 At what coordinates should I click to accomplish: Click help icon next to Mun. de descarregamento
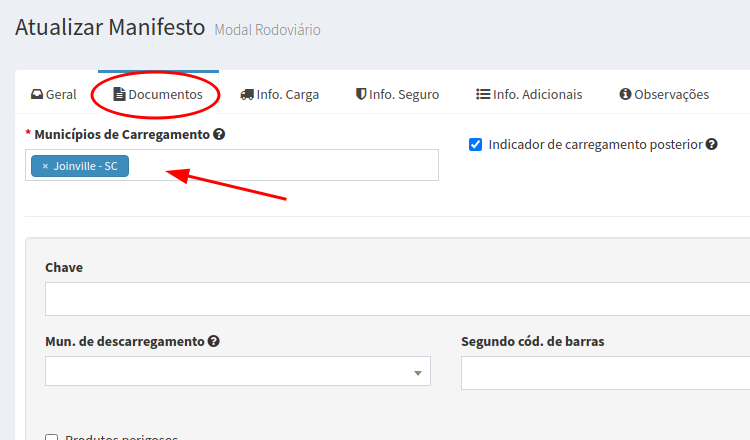coord(214,341)
